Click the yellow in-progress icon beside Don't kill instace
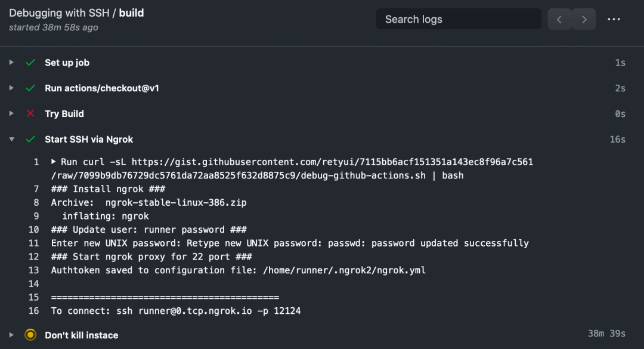Screen dimensions: 644x349 [30, 335]
